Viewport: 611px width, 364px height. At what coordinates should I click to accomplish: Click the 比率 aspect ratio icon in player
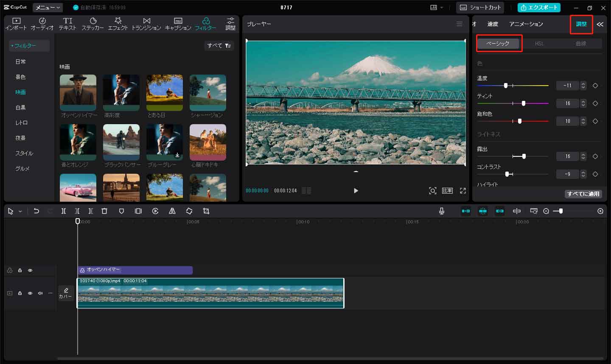[448, 191]
